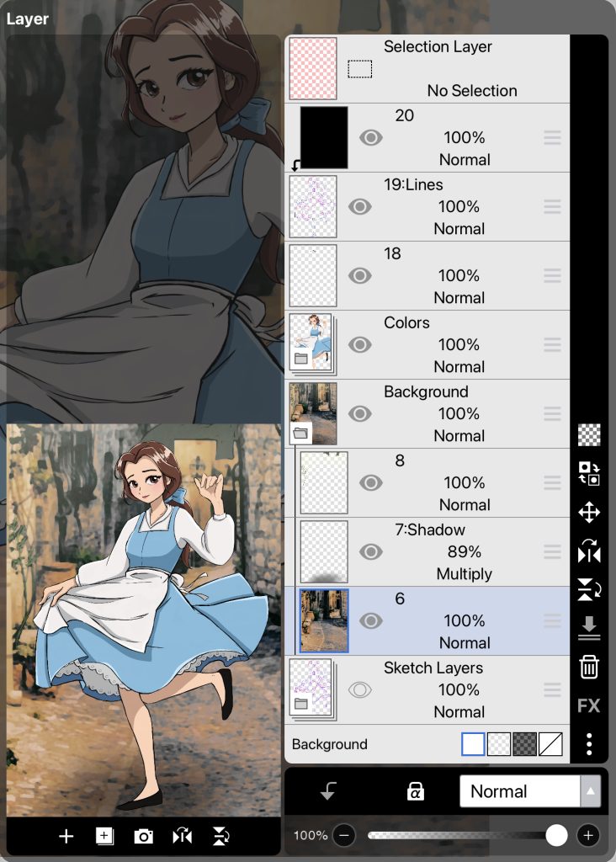The height and width of the screenshot is (862, 616).
Task: Expand the Colors folder layer
Action: (301, 359)
